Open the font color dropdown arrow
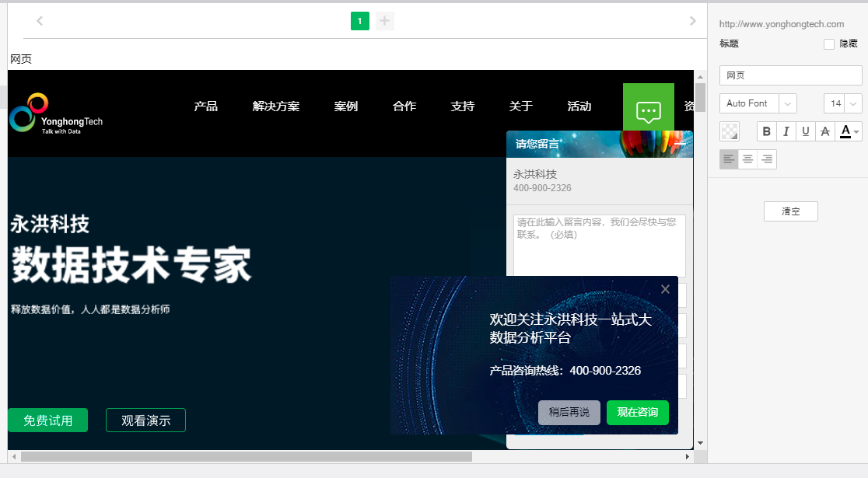The height and width of the screenshot is (478, 868). [x=857, y=132]
